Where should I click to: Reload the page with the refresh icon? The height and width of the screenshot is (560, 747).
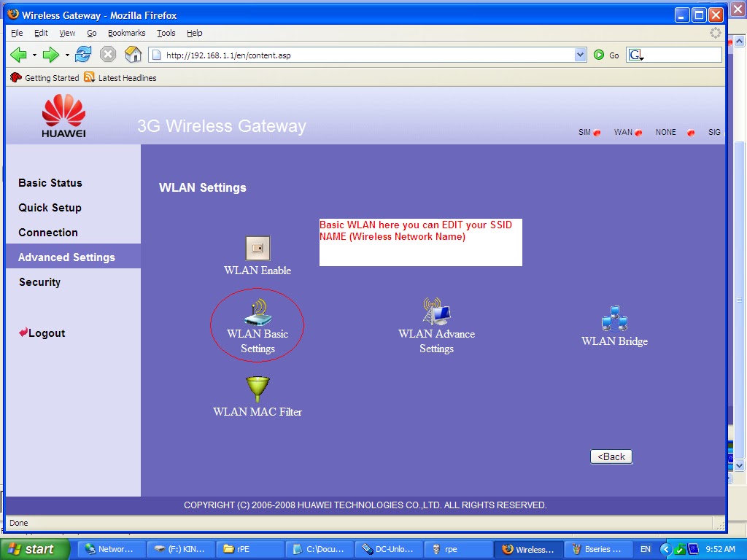pos(83,54)
